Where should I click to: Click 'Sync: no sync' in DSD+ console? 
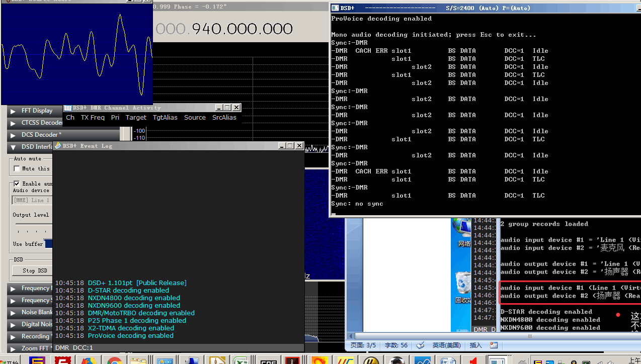357,204
